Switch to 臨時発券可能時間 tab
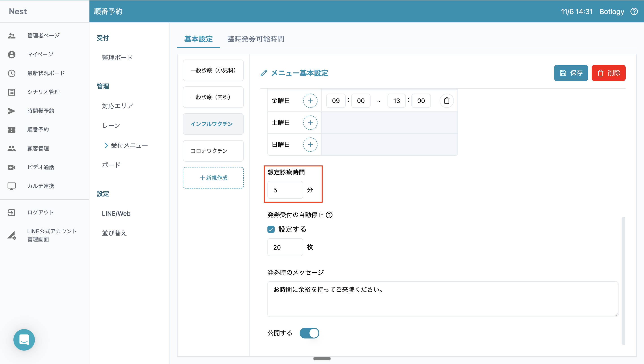This screenshot has width=644, height=364. [x=256, y=39]
